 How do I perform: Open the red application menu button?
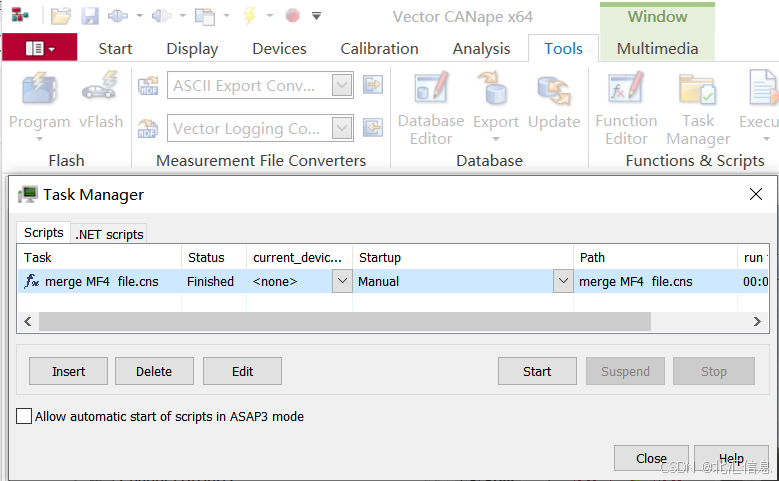coord(40,48)
